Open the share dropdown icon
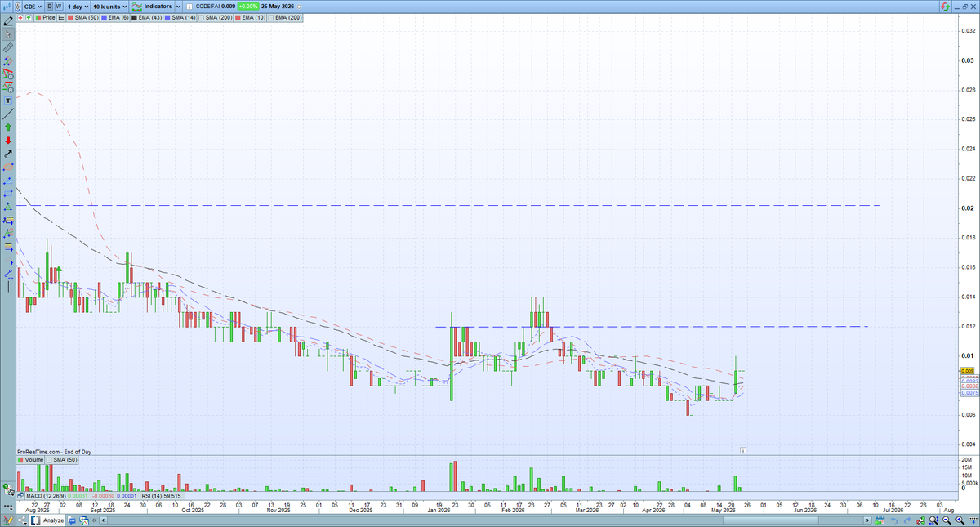The height and width of the screenshot is (527, 980). click(x=22, y=520)
